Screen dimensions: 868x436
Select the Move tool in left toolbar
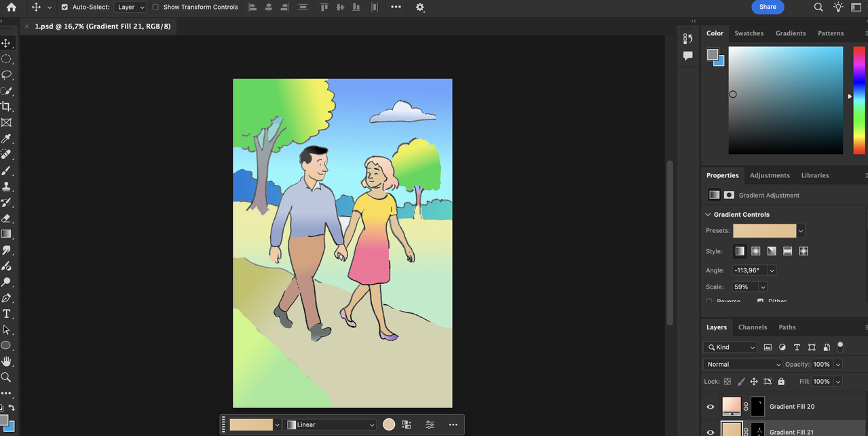pos(6,43)
